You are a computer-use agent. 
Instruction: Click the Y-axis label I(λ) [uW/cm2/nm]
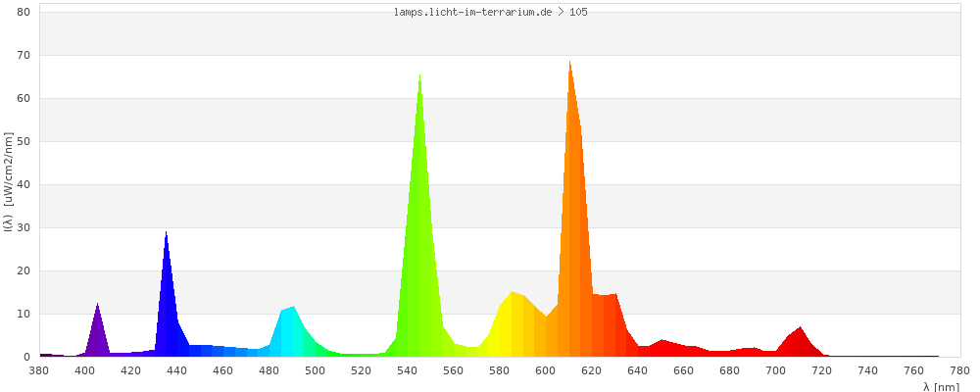pos(8,184)
